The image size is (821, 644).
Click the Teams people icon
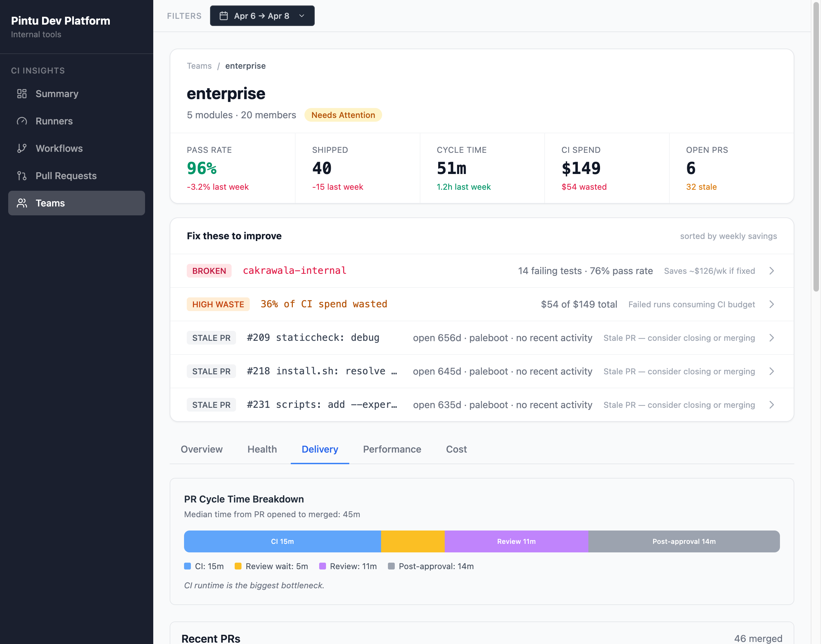pos(22,203)
